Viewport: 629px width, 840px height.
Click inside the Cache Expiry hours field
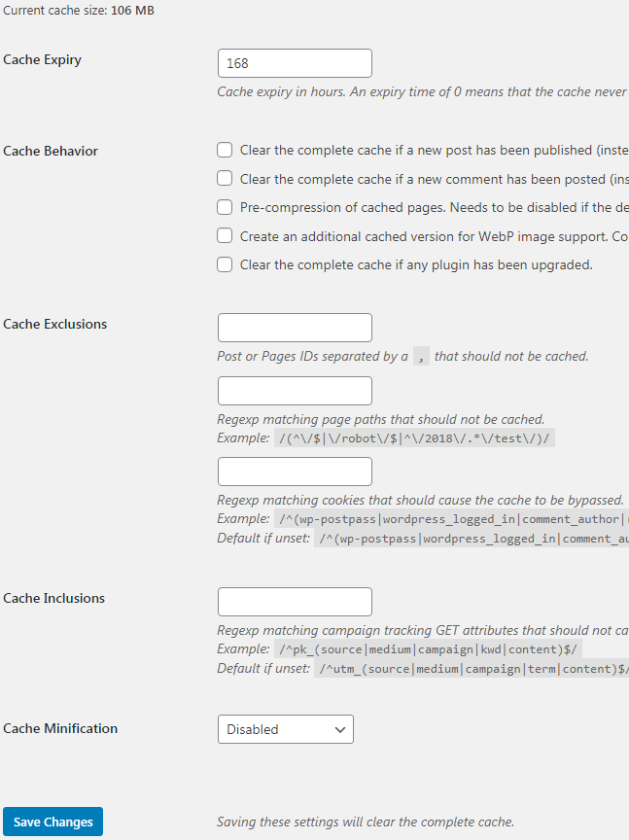point(295,62)
